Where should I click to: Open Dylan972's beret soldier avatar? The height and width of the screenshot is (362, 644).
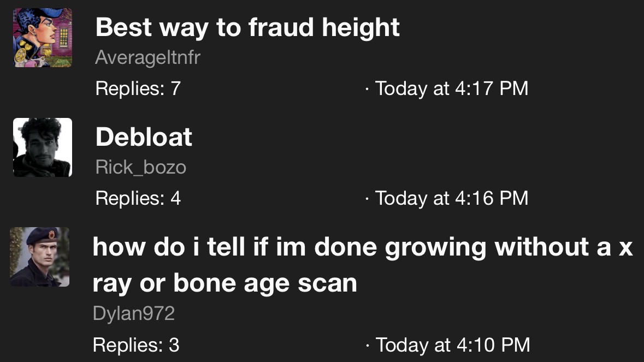click(40, 257)
